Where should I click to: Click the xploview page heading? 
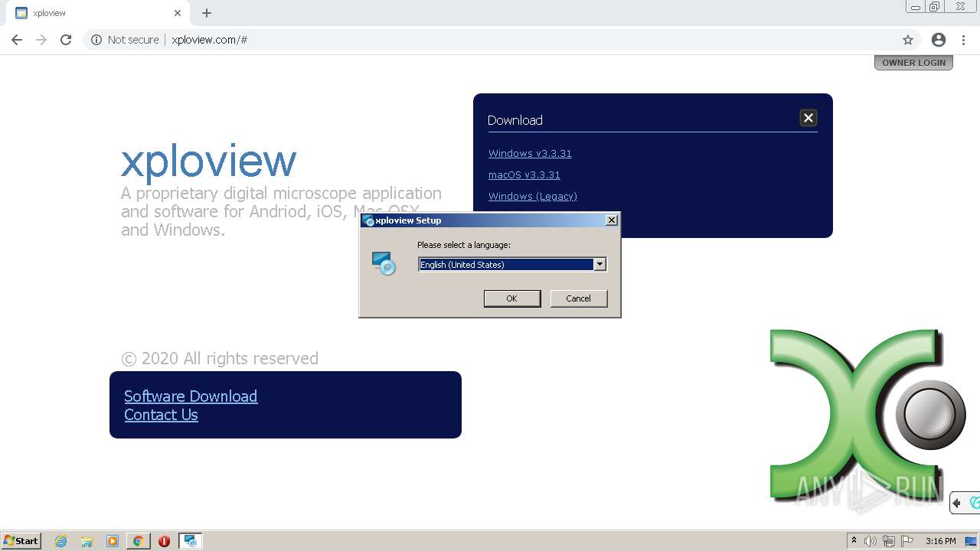coord(208,161)
